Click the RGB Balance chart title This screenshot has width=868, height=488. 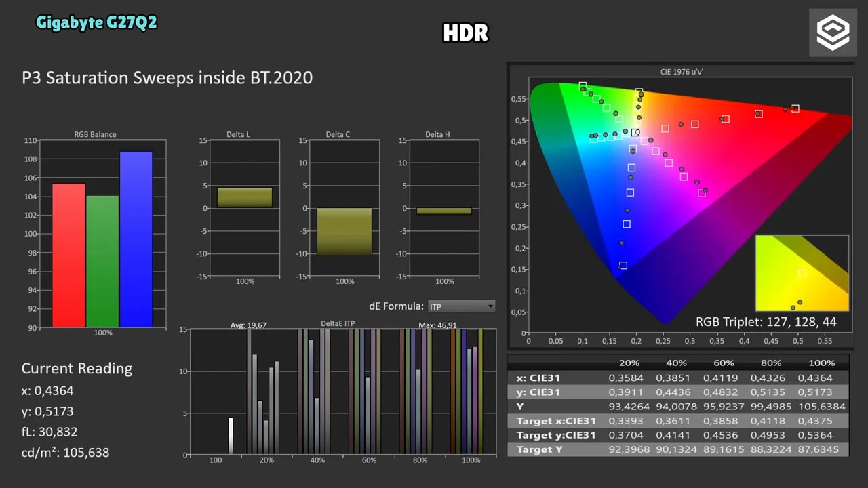[95, 134]
